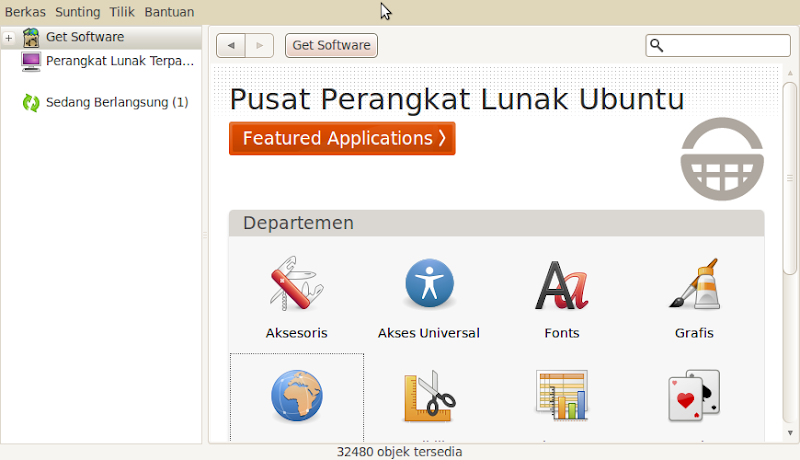800x460 pixels.
Task: Click the scrollbar up arrow
Action: 790,73
